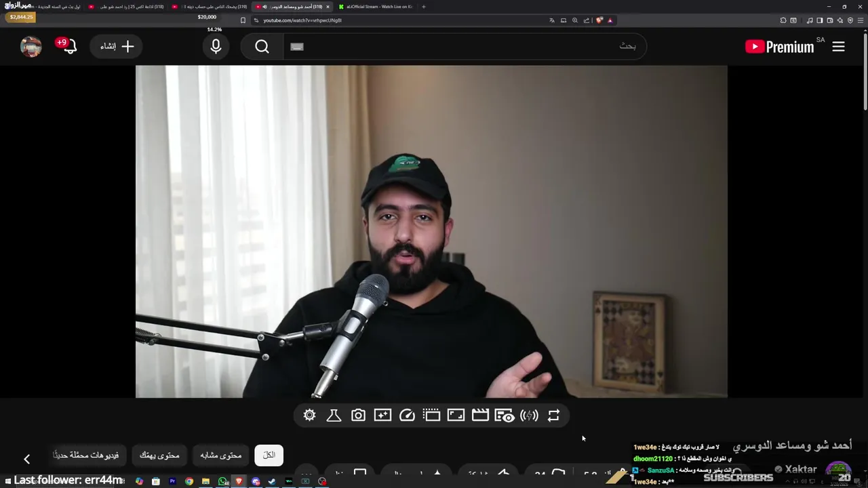Open the account avatar menu

tap(31, 47)
